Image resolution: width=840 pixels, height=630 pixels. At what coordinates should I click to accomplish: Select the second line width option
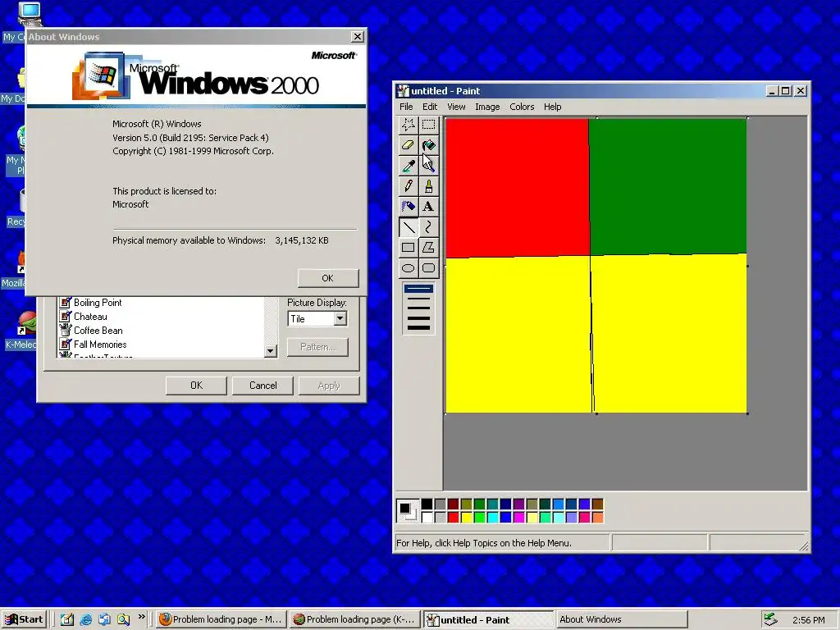tap(418, 299)
